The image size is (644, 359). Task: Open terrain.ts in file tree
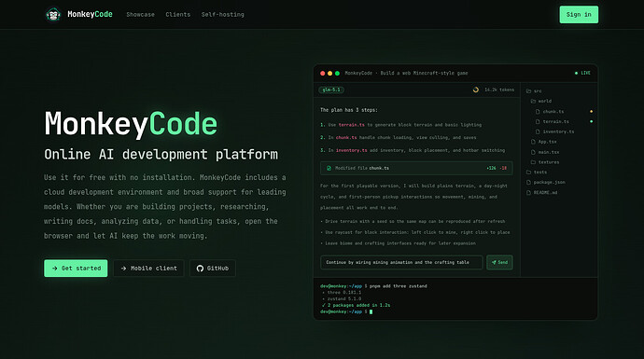555,121
